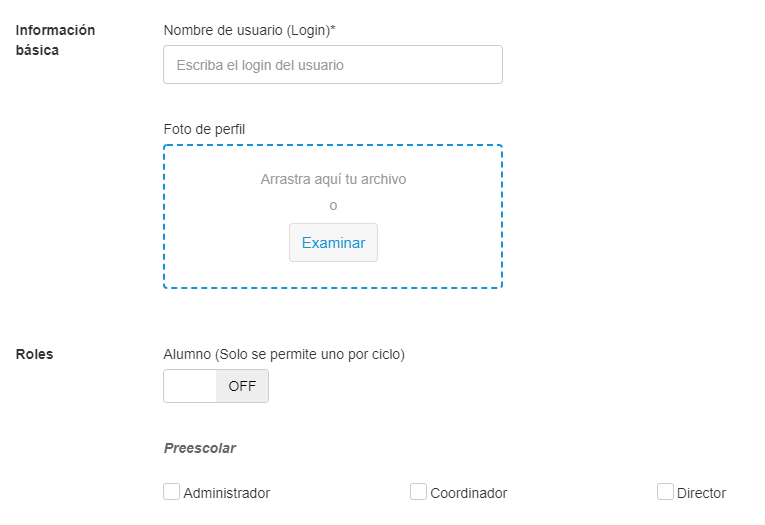Click the 'o' separator in the upload area
This screenshot has width=765, height=525.
[x=333, y=205]
